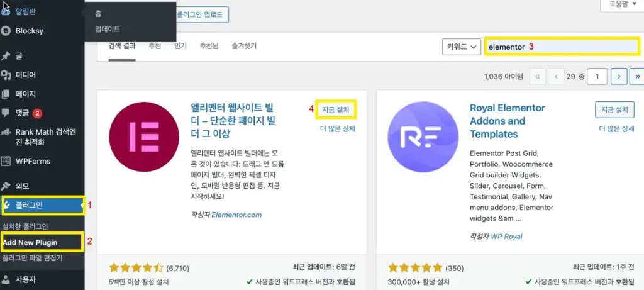Click the WPForms sidebar icon
The width and height of the screenshot is (644, 290).
(x=6, y=161)
